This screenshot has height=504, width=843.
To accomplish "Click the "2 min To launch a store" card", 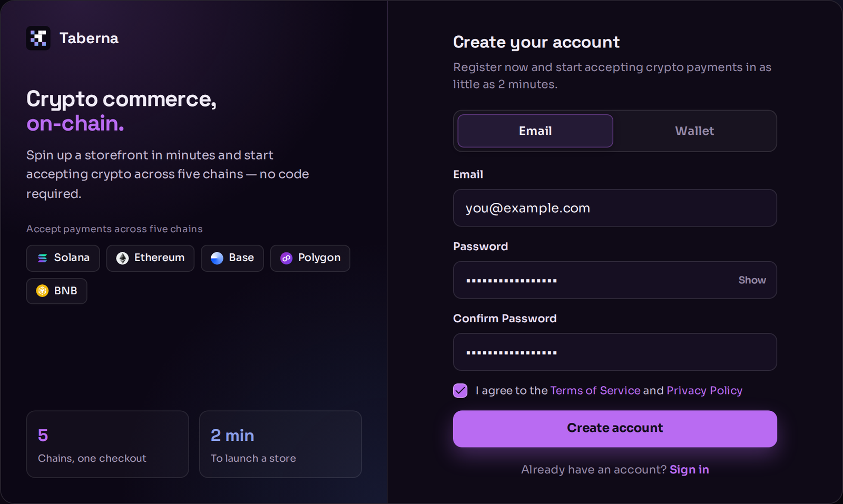I will coord(280,444).
